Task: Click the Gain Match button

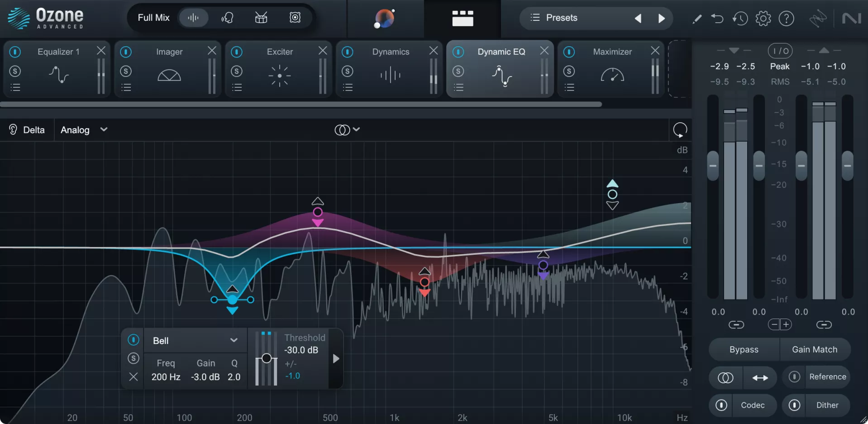Action: [815, 349]
